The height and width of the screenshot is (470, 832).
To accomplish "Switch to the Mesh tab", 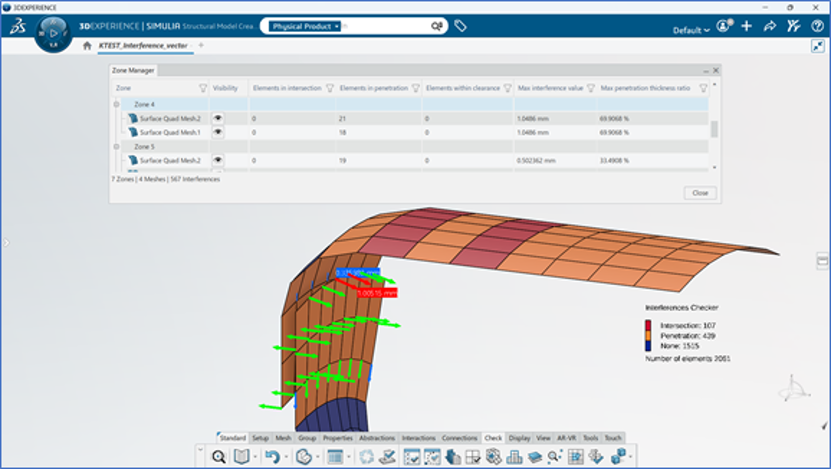I will tap(283, 438).
